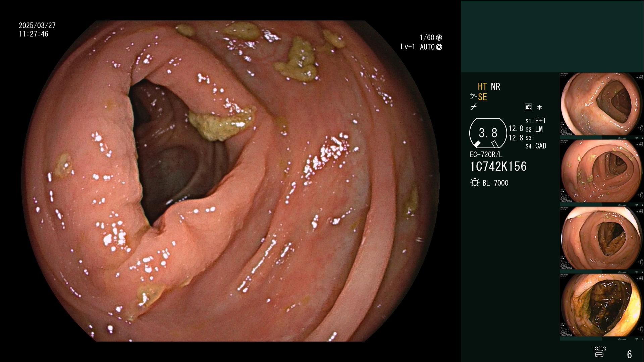Click the scope shape indicator showing 3.8
The image size is (644, 362).
pos(488,133)
